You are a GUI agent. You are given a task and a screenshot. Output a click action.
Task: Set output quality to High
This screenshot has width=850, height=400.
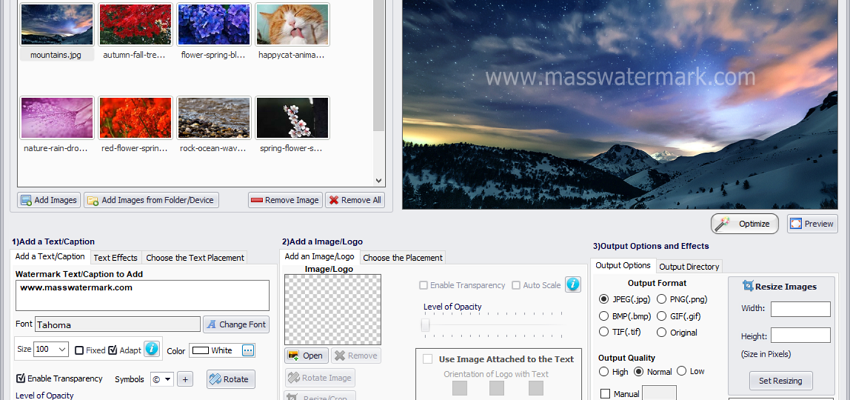[603, 372]
